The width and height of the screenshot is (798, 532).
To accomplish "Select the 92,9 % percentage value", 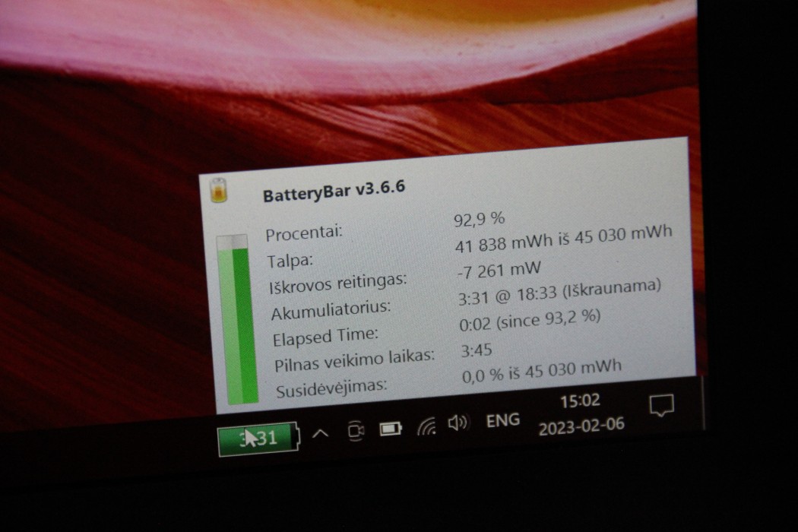I will pos(479,220).
